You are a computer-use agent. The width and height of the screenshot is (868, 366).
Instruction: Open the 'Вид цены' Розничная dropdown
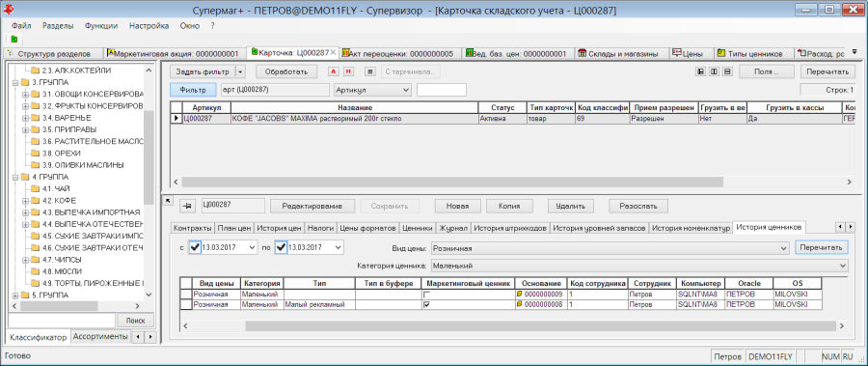pos(783,248)
